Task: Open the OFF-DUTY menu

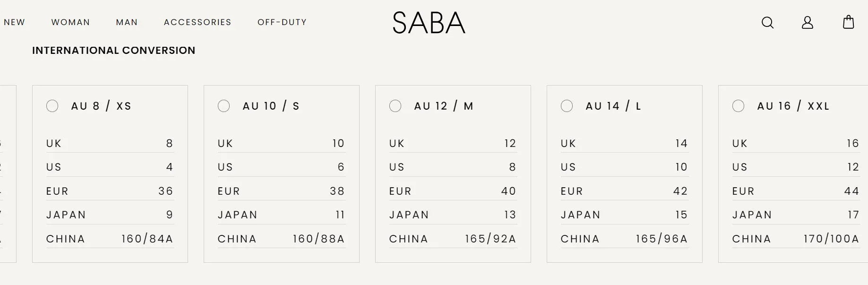Action: pyautogui.click(x=282, y=22)
